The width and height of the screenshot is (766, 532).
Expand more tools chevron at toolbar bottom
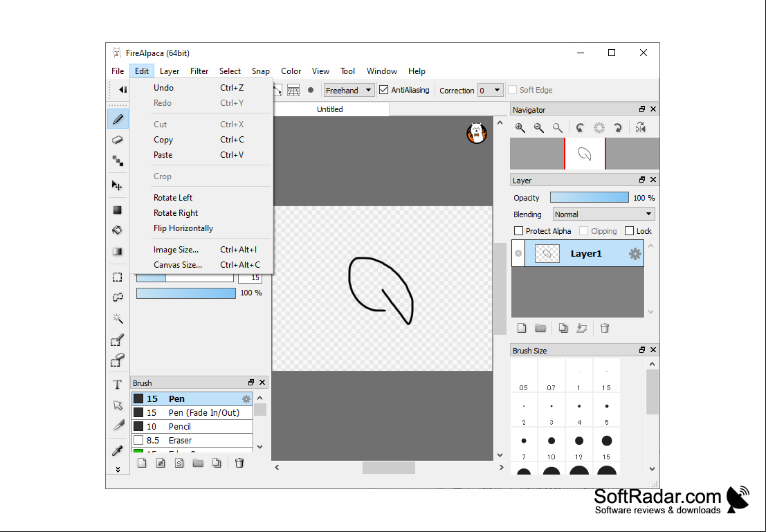tap(118, 470)
